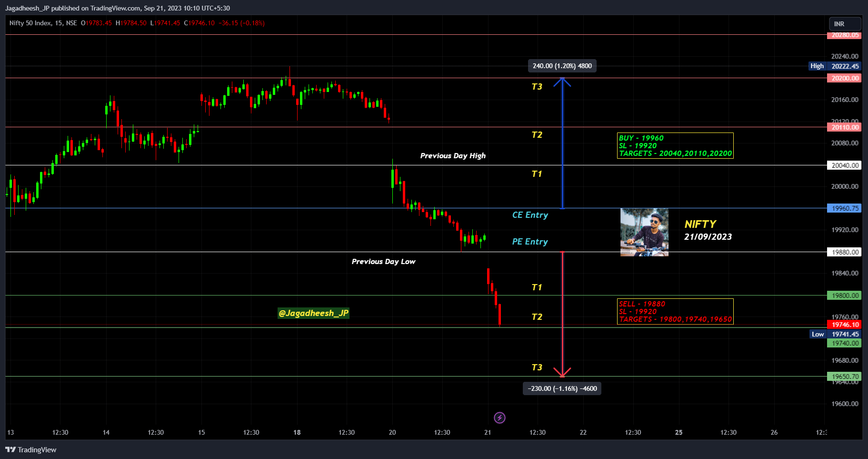Click the close value C19746.10
The height and width of the screenshot is (459, 868).
(x=200, y=23)
